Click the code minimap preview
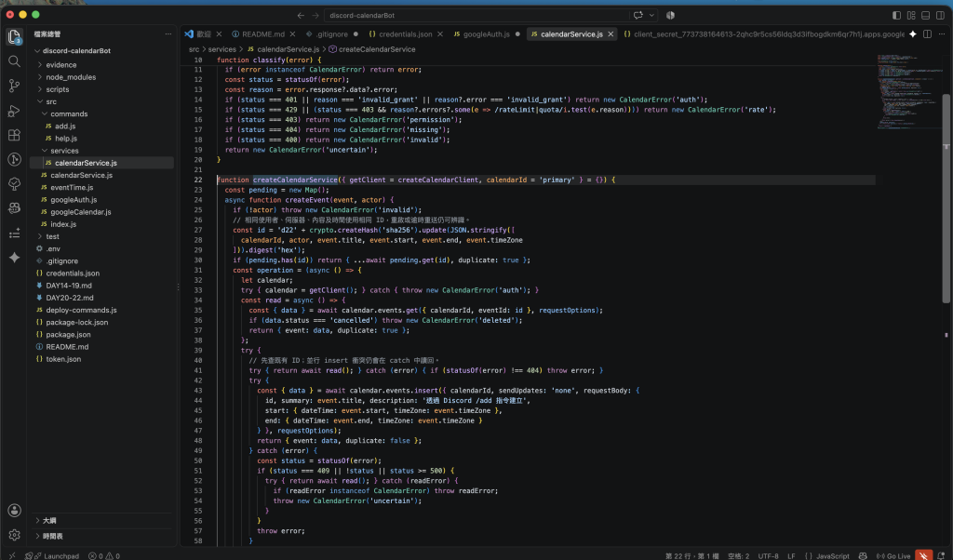953x560 pixels. point(908,91)
